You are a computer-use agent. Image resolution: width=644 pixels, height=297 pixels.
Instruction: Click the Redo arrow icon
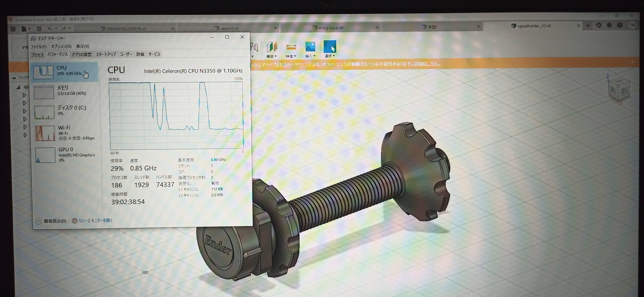pos(64,29)
